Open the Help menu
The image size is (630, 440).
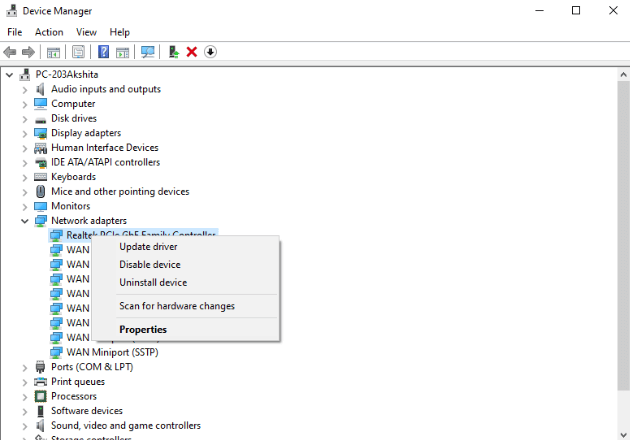click(120, 32)
